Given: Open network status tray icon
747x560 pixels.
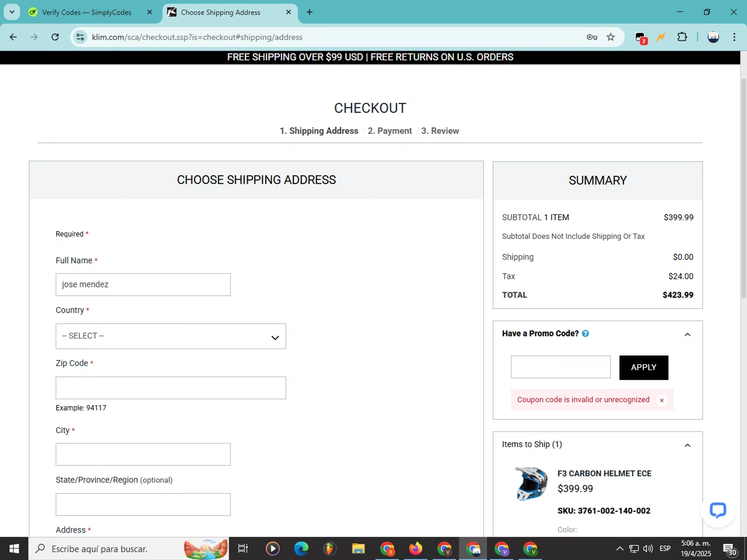Looking at the screenshot, I should [634, 549].
